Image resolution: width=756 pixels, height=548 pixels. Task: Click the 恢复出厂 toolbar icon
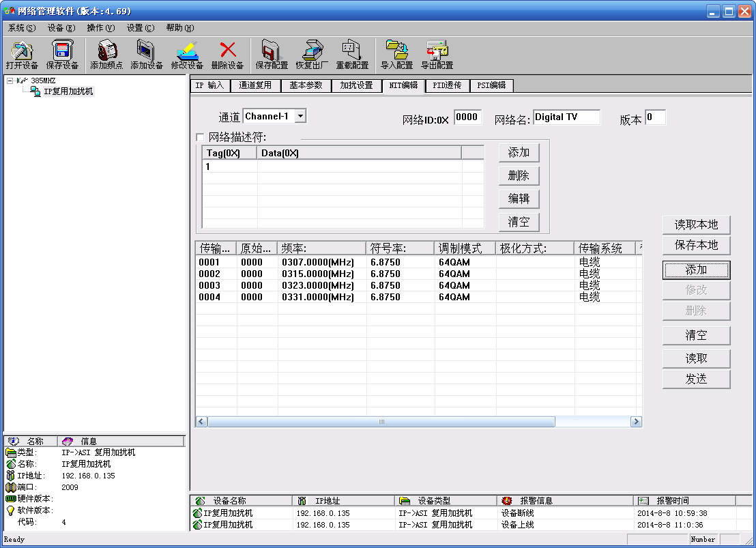pyautogui.click(x=312, y=51)
